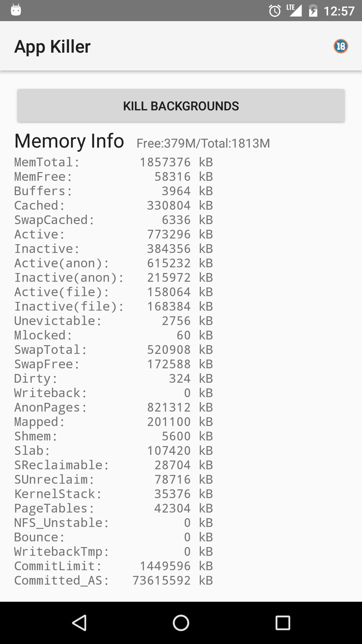Tap the Memory Info heading

pos(69,141)
